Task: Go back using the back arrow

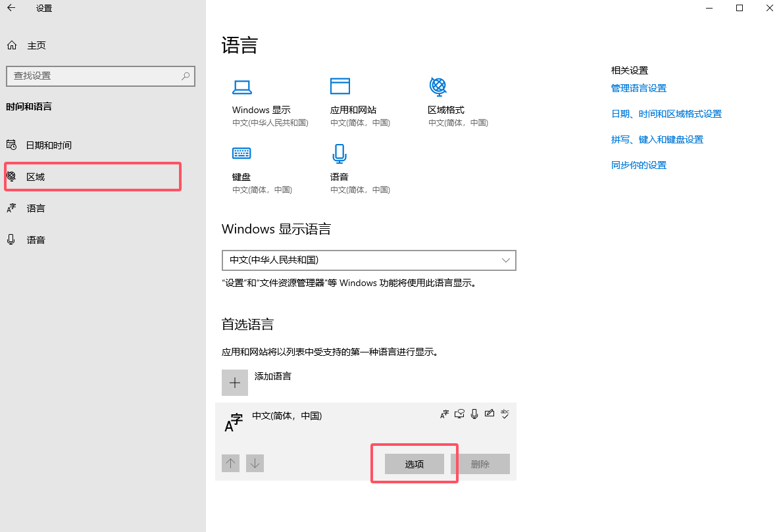Action: click(x=11, y=8)
